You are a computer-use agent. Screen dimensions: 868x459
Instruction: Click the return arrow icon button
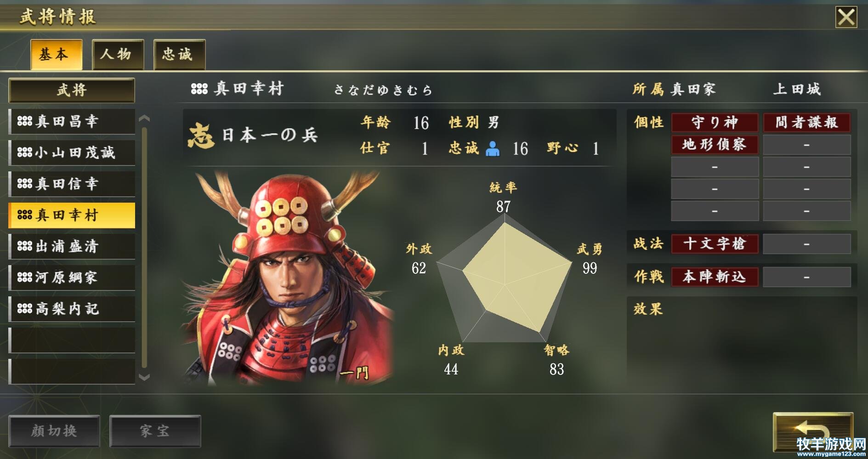coord(813,432)
